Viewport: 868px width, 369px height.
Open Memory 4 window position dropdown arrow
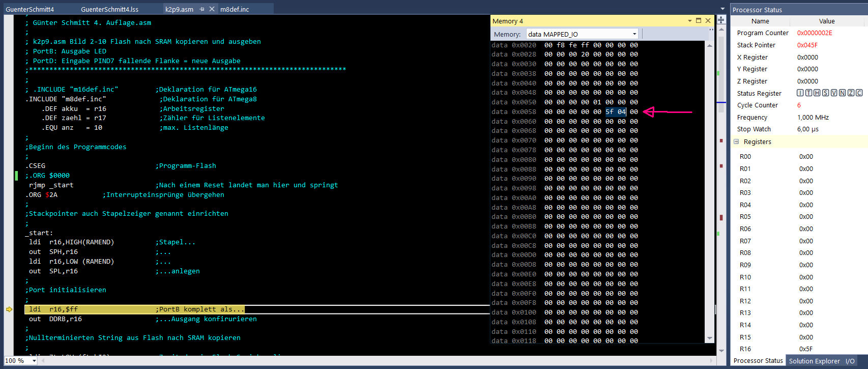(x=690, y=21)
